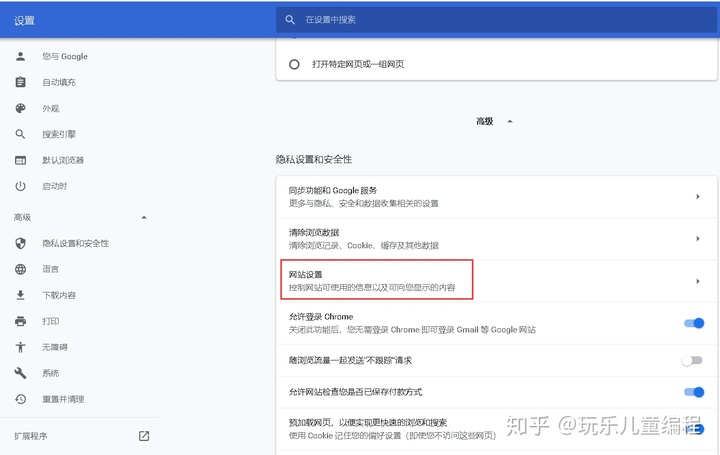
Task: Toggle the 预加载网页 switch
Action: 694,429
